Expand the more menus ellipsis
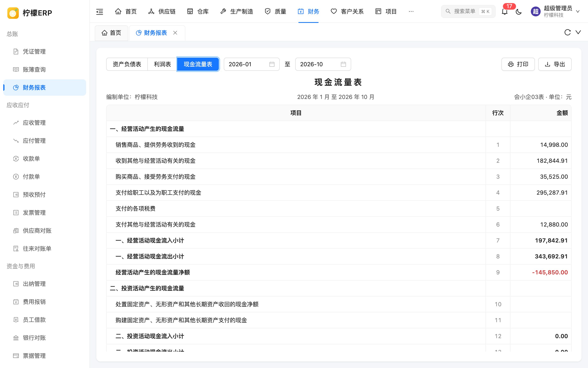The image size is (588, 368). pyautogui.click(x=411, y=11)
